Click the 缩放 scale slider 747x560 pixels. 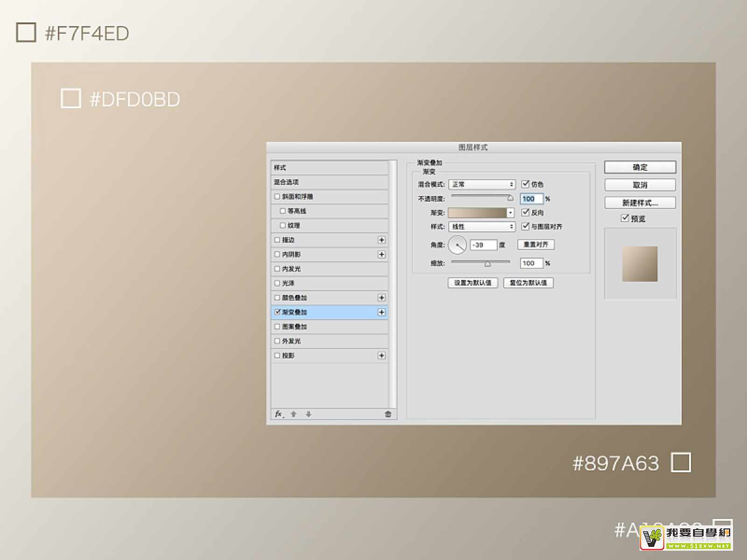pos(481,263)
